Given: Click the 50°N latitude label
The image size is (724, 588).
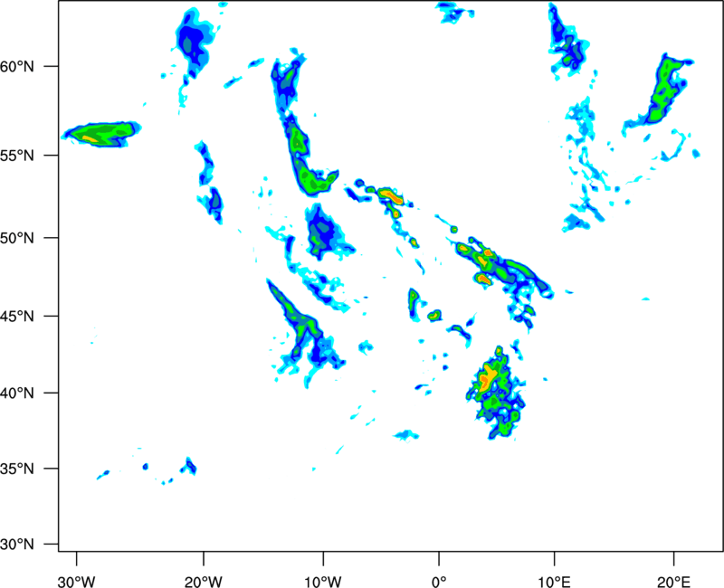Looking at the screenshot, I should pyautogui.click(x=17, y=239).
